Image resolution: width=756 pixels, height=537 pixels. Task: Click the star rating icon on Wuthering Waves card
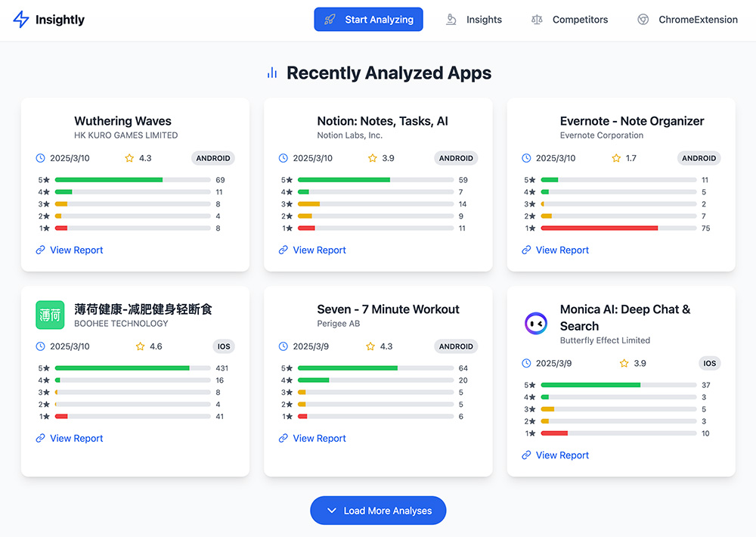click(129, 158)
